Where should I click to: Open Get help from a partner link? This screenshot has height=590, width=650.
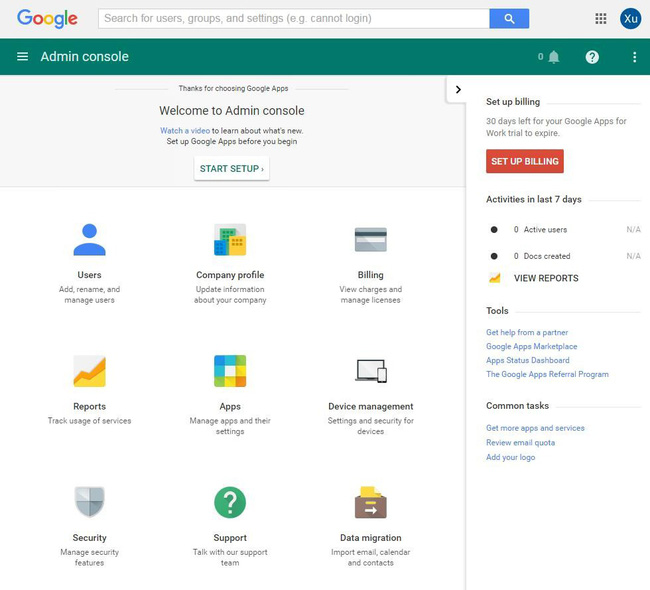pos(527,332)
